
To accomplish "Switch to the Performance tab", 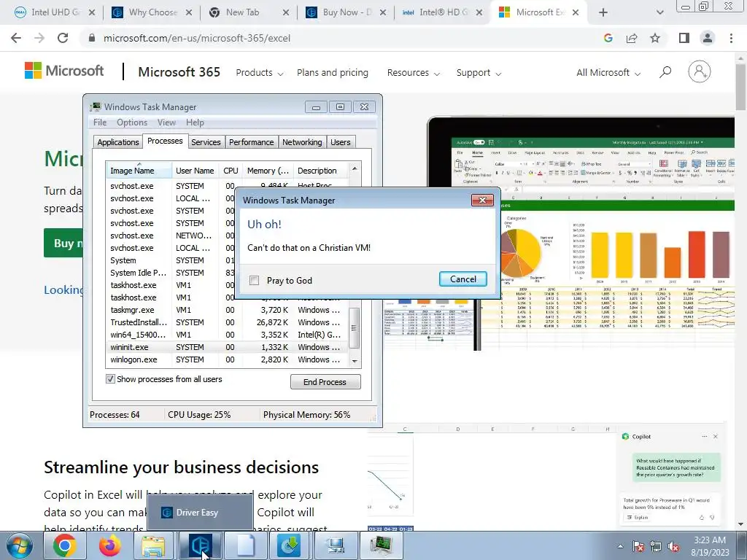I will click(x=251, y=142).
